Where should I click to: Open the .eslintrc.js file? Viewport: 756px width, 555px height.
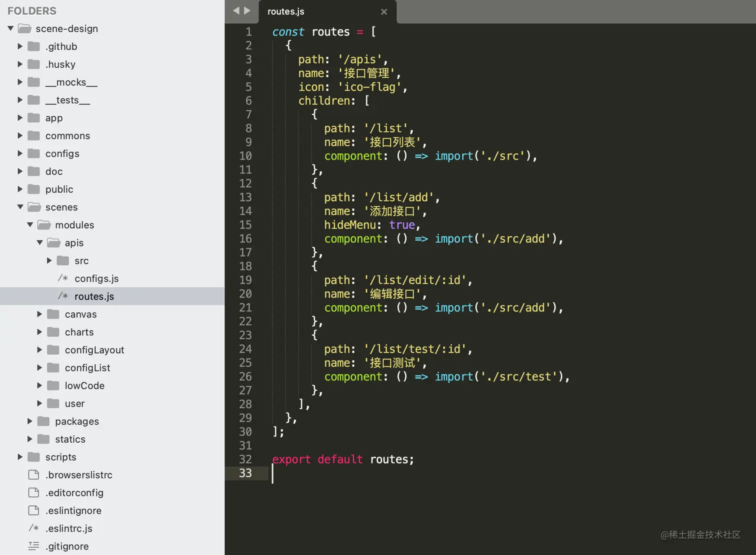pyautogui.click(x=69, y=528)
